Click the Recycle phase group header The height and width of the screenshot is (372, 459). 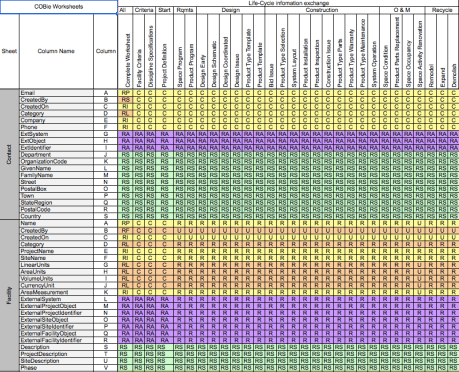(x=442, y=10)
